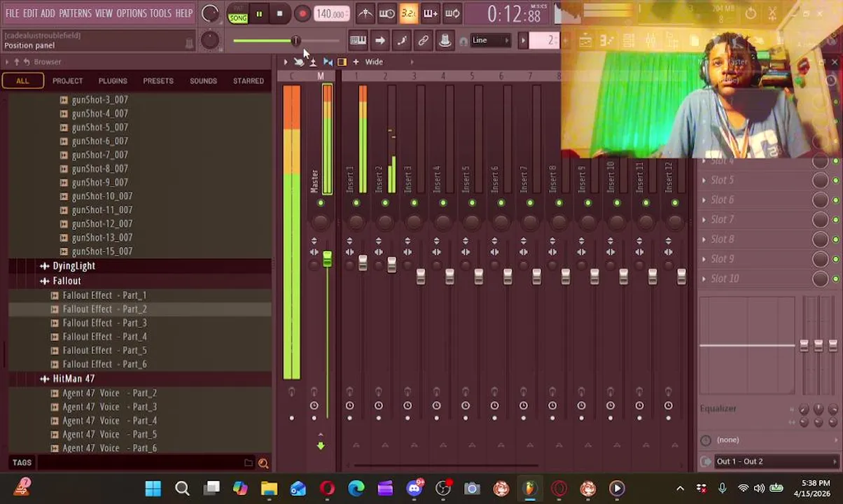
Task: Click the folder icon beside TAGS field
Action: 249,463
